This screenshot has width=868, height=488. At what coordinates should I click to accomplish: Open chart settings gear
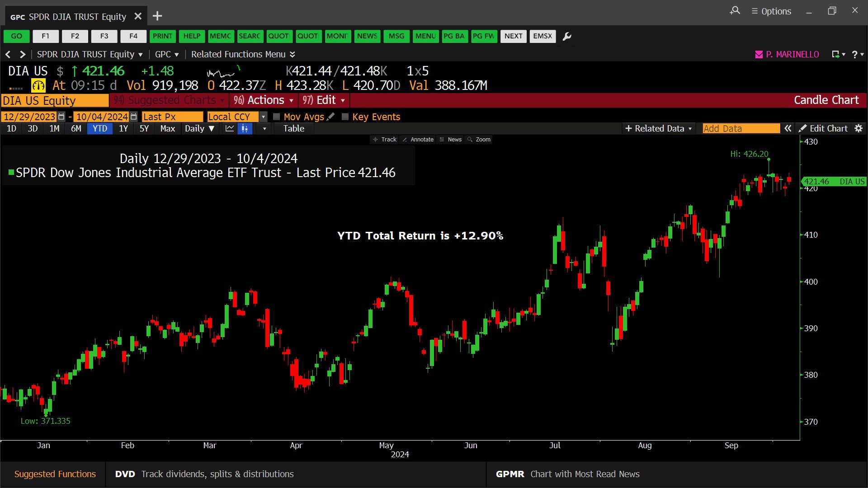pyautogui.click(x=859, y=128)
